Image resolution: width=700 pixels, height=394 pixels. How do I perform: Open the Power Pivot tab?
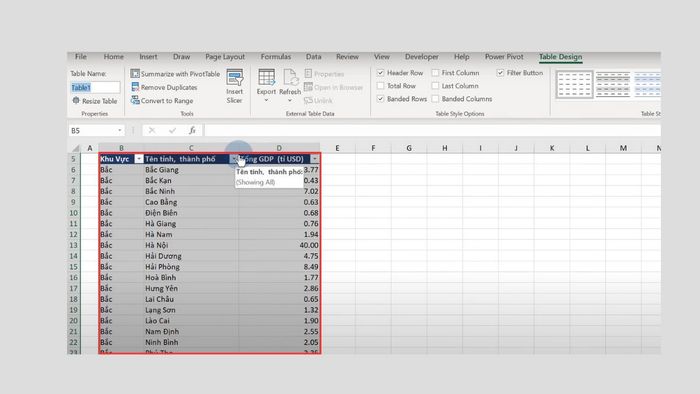click(504, 57)
